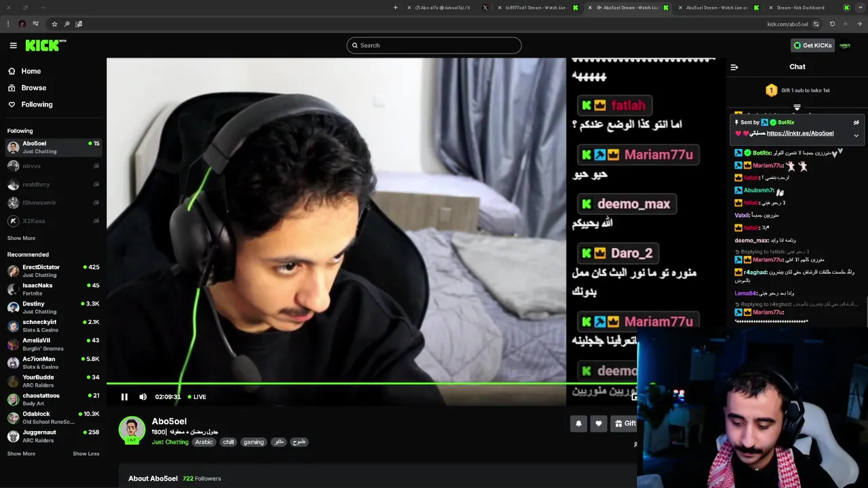Reload the page in browser
The image size is (868, 488).
[832, 24]
